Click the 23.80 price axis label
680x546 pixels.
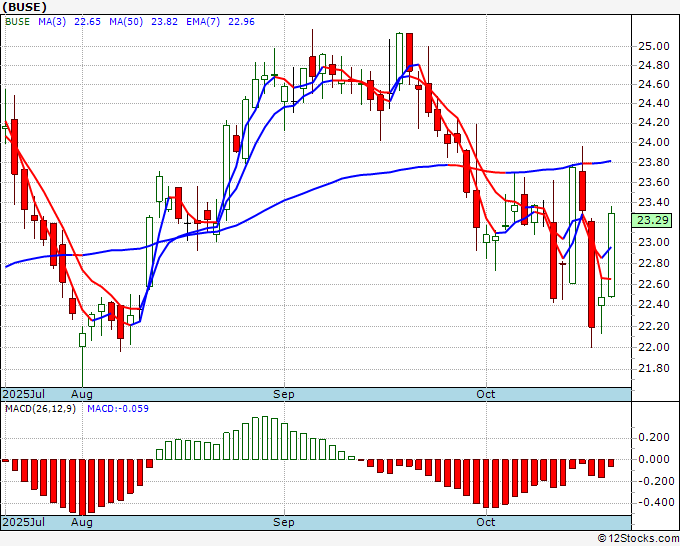pos(654,163)
